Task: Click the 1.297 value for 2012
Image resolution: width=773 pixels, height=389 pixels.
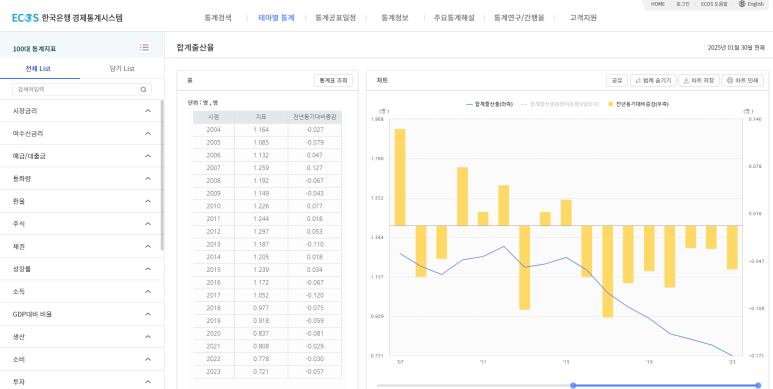Action: tap(261, 232)
